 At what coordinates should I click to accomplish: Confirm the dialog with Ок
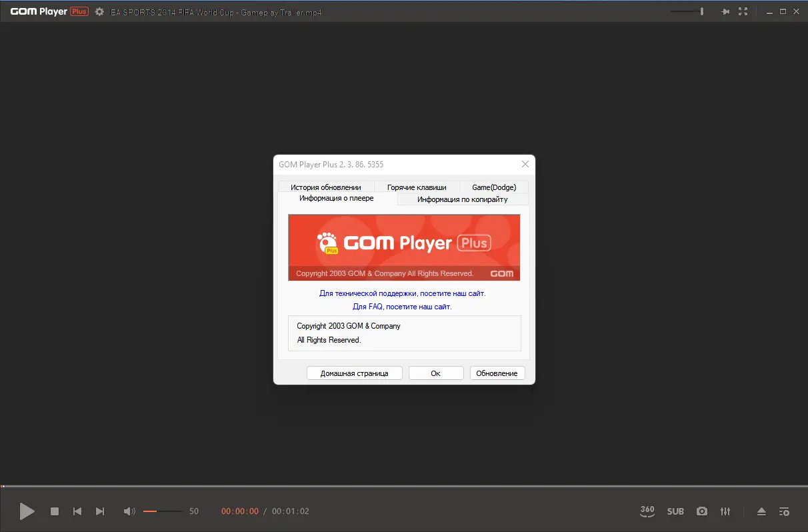(x=435, y=373)
